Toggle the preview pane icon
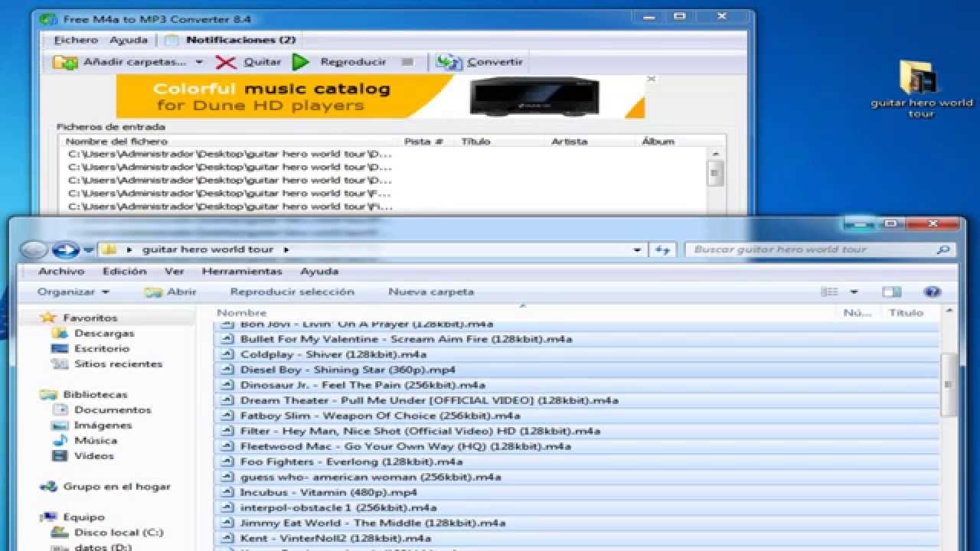The height and width of the screenshot is (551, 980). coord(891,292)
